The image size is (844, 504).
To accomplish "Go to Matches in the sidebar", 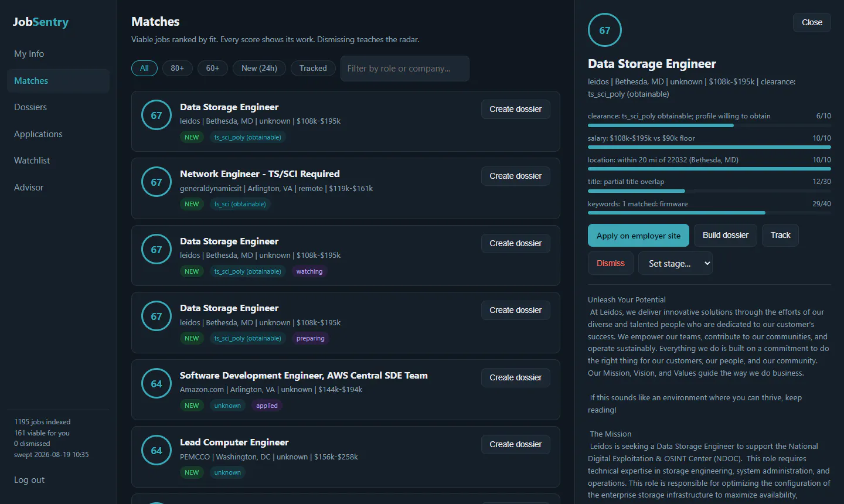I will click(58, 81).
